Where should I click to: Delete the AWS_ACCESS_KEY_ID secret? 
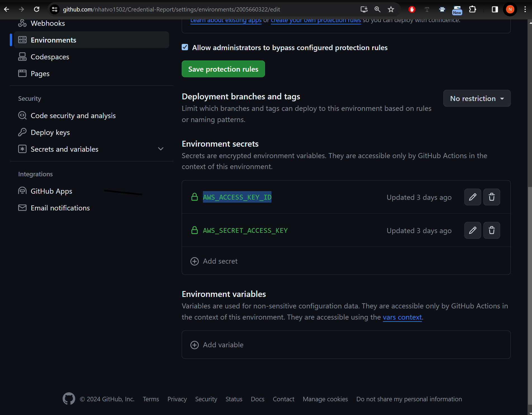point(491,197)
